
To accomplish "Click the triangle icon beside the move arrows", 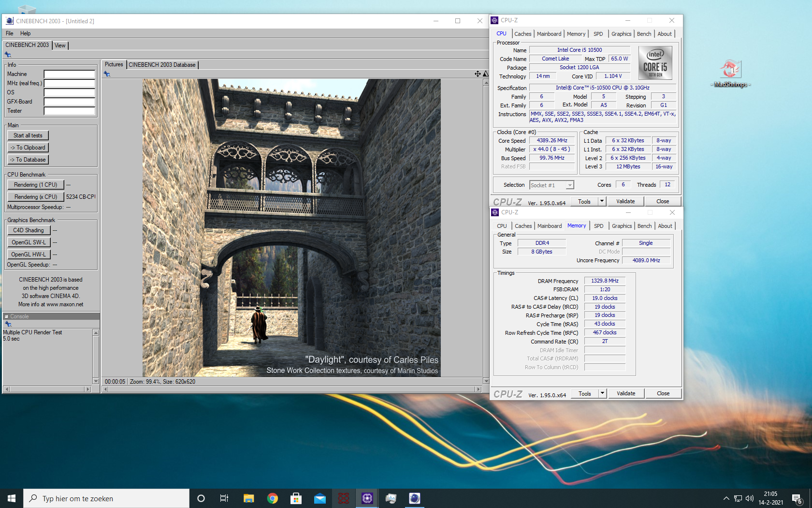I will coord(486,74).
